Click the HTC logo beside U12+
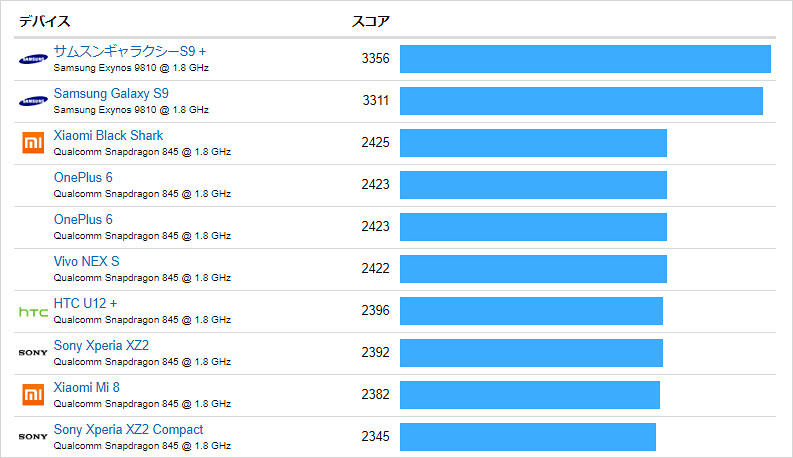The width and height of the screenshot is (793, 458). tap(33, 311)
